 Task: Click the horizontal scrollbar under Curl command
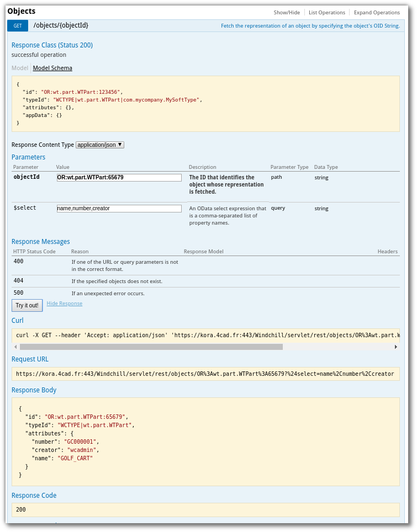151,347
